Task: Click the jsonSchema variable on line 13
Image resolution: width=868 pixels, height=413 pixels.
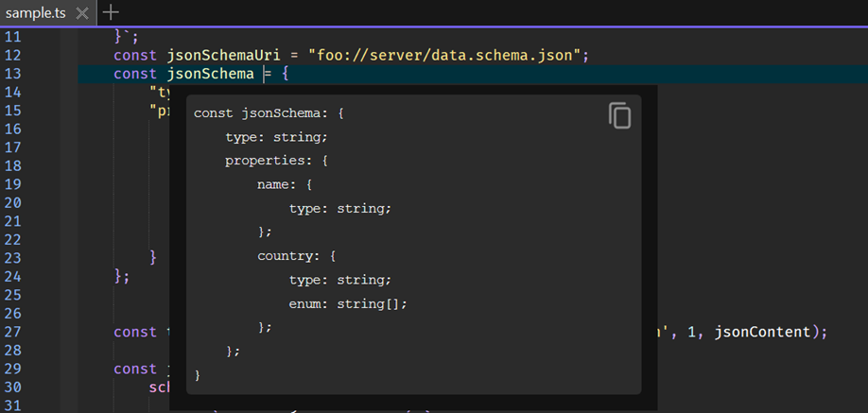Action: pos(210,74)
